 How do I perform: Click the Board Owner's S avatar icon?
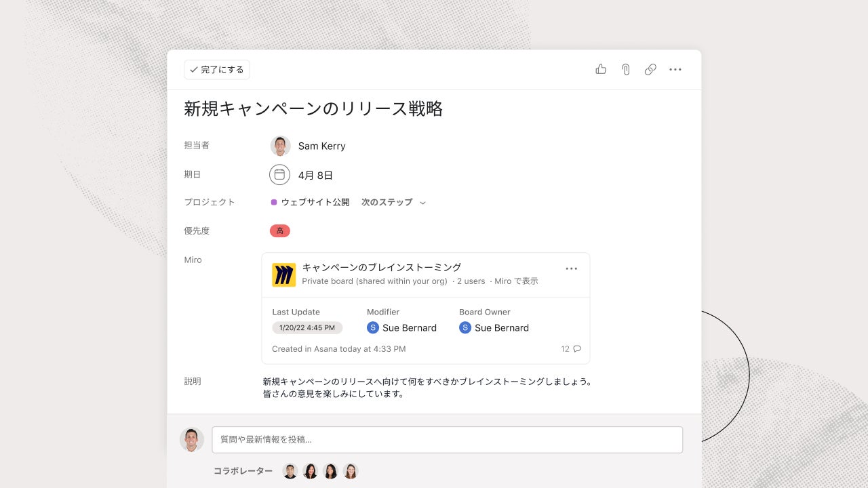(465, 328)
